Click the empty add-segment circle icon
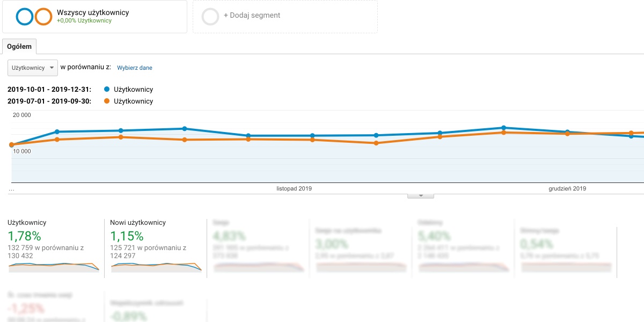Image resolution: width=644 pixels, height=322 pixels. tap(210, 17)
